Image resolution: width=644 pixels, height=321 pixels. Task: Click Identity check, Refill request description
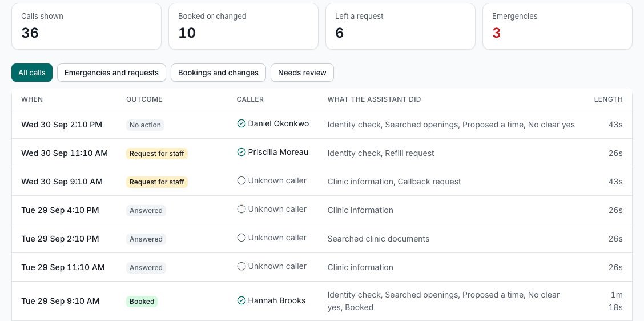click(381, 153)
